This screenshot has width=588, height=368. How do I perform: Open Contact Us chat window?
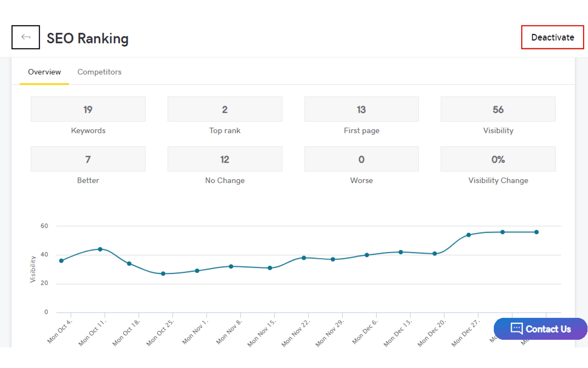pos(541,328)
